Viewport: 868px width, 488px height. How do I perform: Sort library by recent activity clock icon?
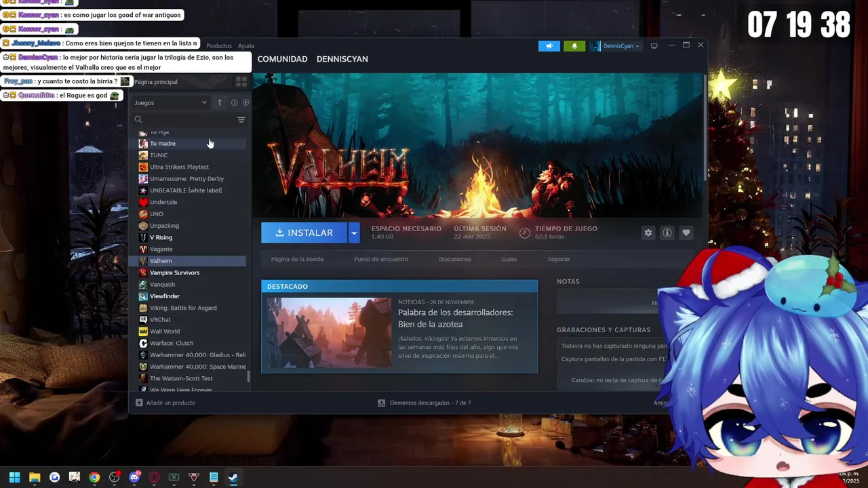234,102
